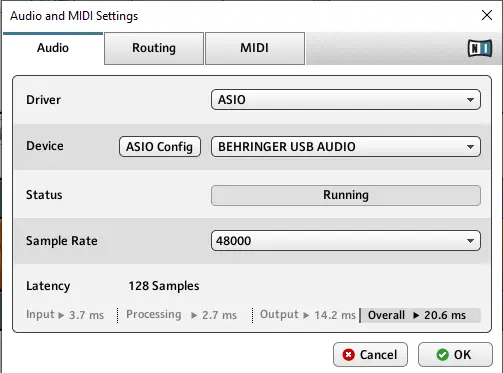Select the Audio tab
Viewport: 503px width, 373px height.
tap(53, 48)
